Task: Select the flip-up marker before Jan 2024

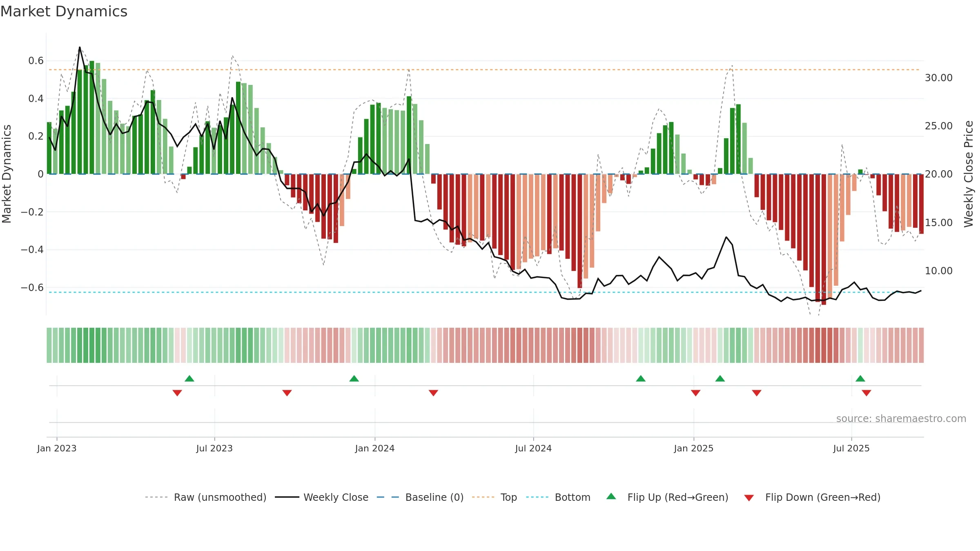Action: click(x=354, y=378)
